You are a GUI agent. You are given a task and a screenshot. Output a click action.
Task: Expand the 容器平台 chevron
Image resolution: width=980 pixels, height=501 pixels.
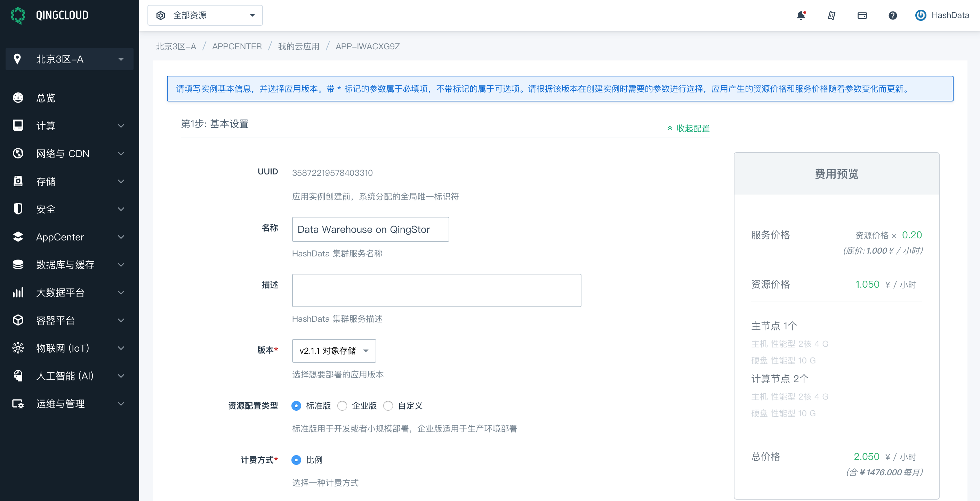pyautogui.click(x=121, y=320)
